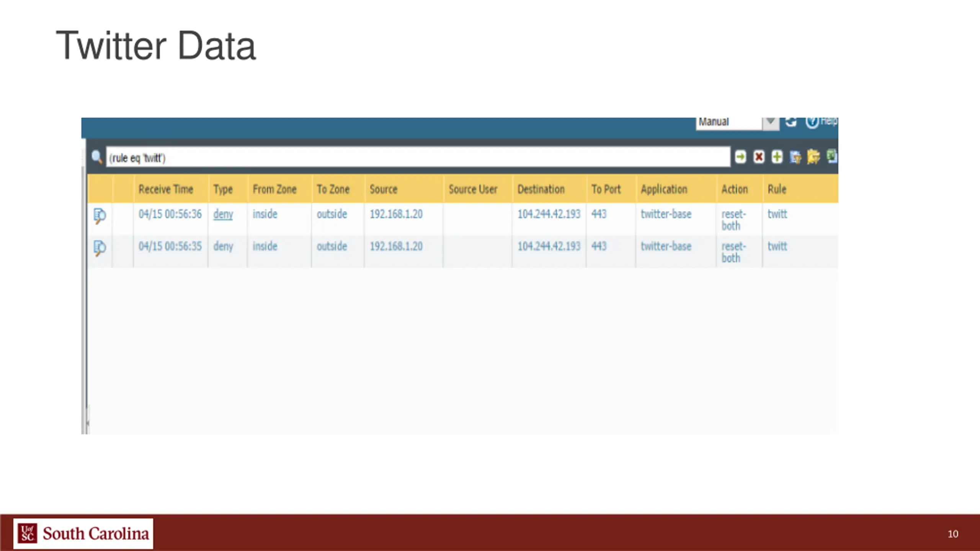Click the refresh icon beside Manual

point(791,122)
